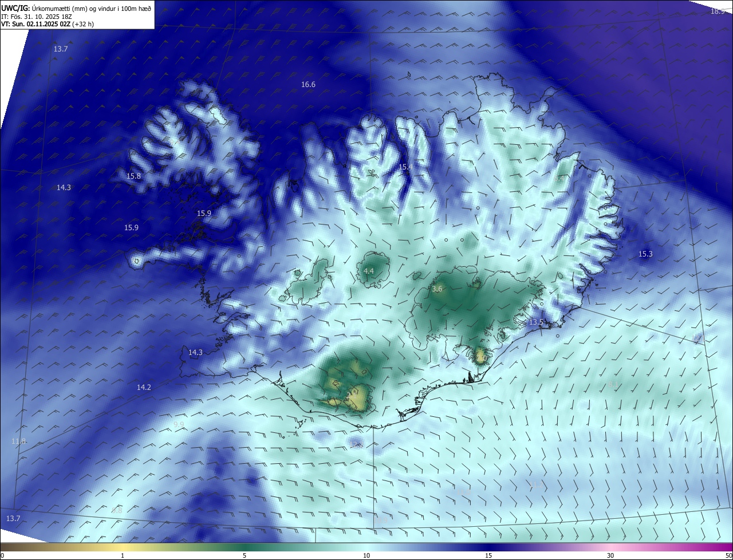Click the 4.4 value on the glacier
The height and width of the screenshot is (560, 733).
(369, 271)
